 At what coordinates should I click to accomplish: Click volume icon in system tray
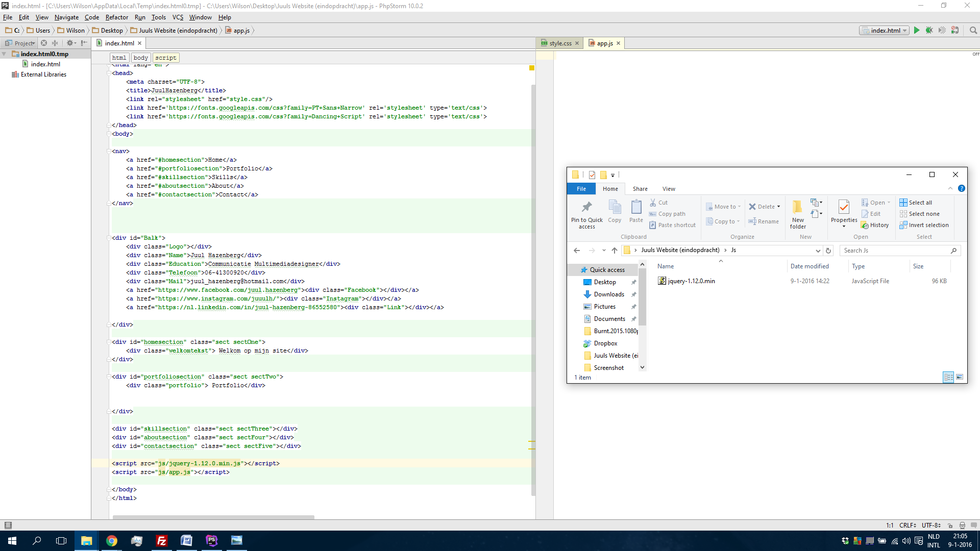coord(906,541)
